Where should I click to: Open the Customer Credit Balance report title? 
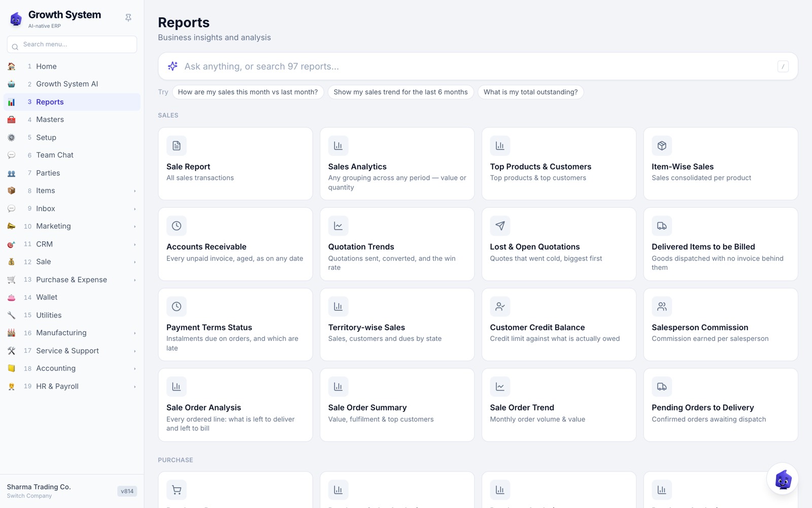tap(537, 328)
